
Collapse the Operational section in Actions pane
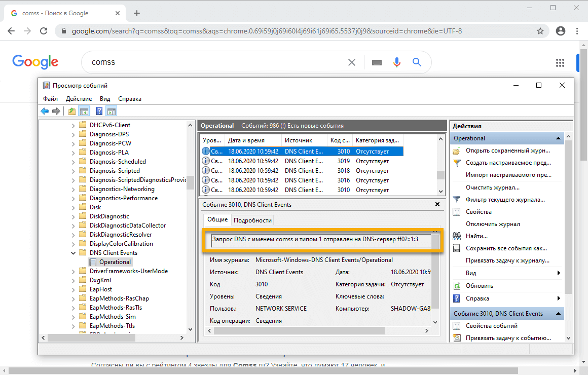point(558,137)
